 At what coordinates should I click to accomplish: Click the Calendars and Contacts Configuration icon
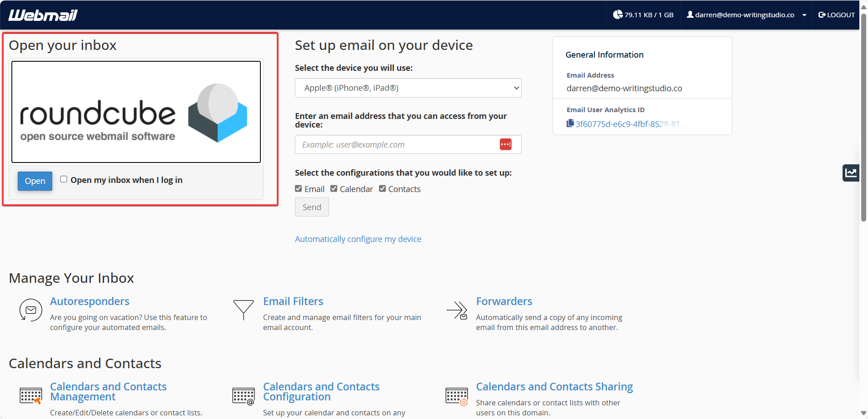coord(244,396)
